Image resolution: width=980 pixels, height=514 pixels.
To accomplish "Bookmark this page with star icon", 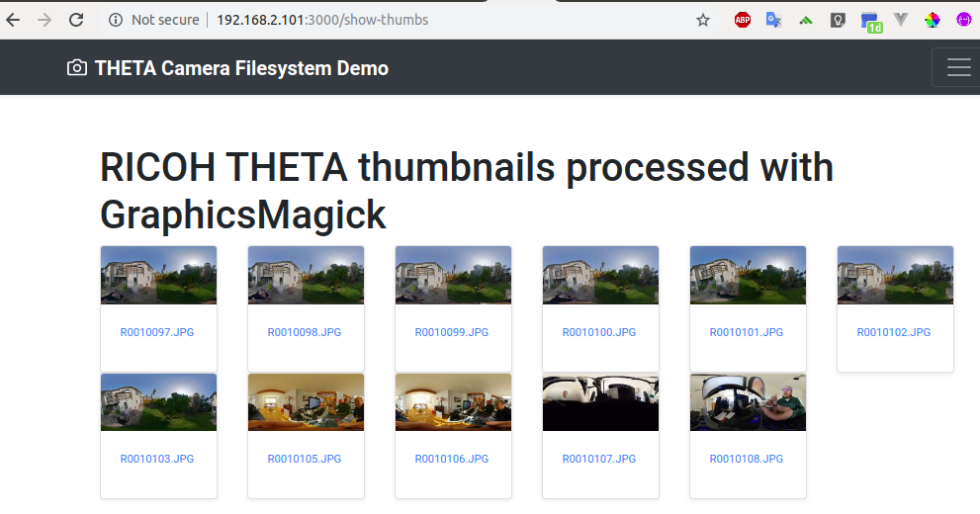I will [703, 20].
